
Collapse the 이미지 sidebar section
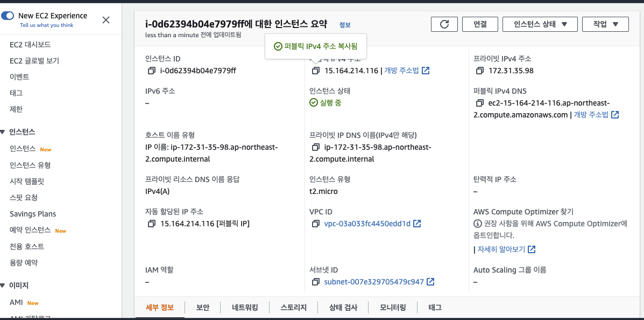(3, 286)
